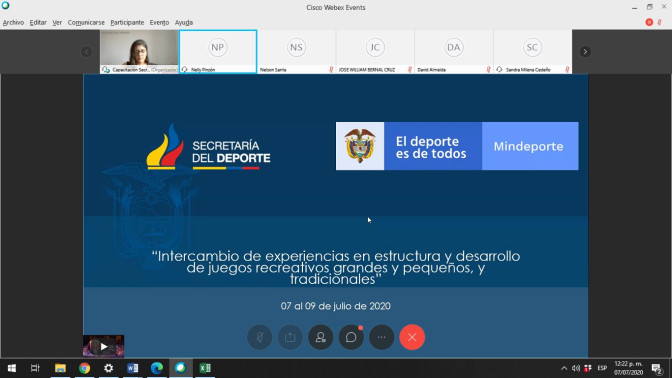Viewport: 672px width, 378px height.
Task: Switch to Webex app on taskbar
Action: pyautogui.click(x=181, y=368)
